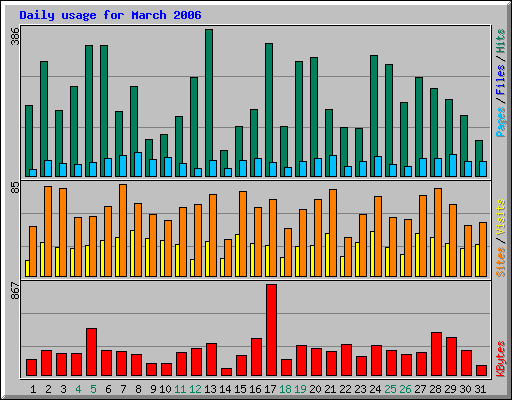
Task: Select the 85 visits axis maximum label
Action: [x=15, y=187]
